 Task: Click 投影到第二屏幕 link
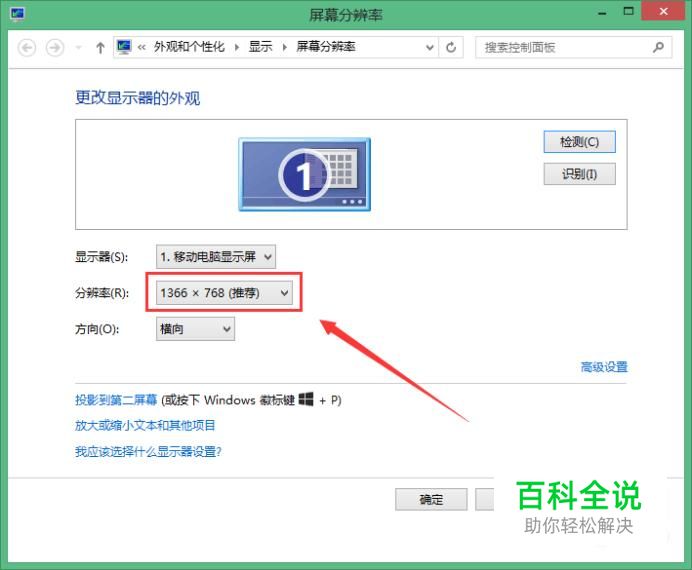[x=116, y=400]
